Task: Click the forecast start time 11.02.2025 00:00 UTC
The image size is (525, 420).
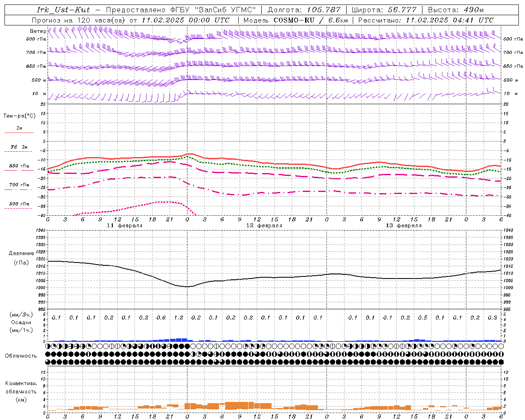Action: click(x=185, y=20)
